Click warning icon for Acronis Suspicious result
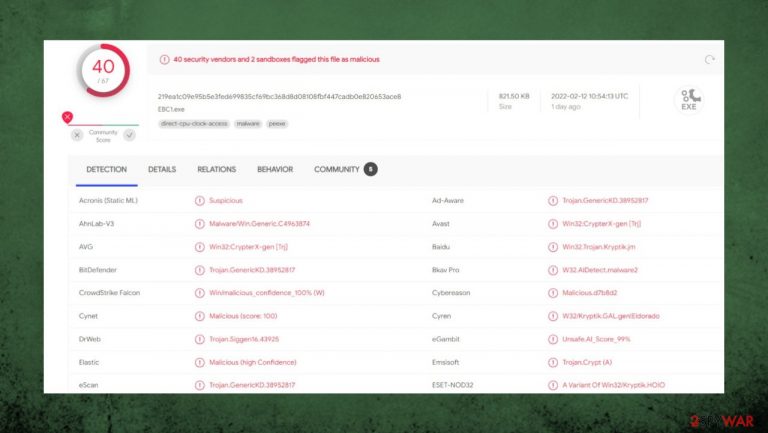The height and width of the screenshot is (433, 768). 199,201
